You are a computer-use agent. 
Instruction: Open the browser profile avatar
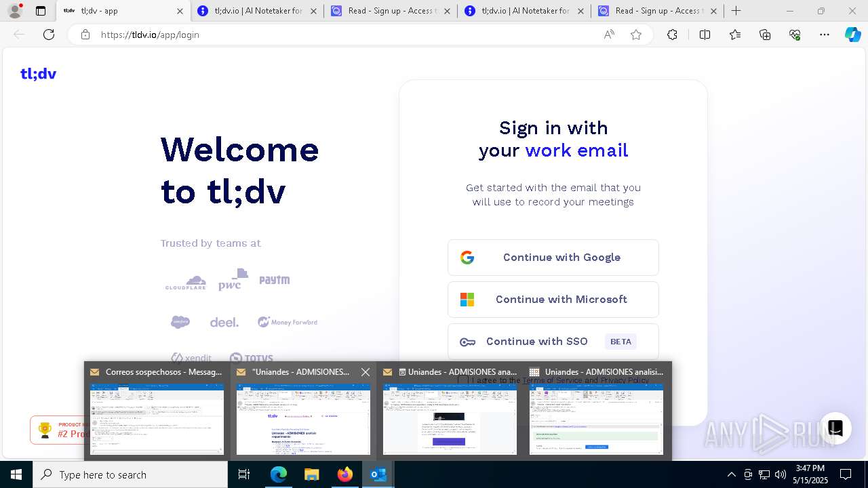click(14, 11)
